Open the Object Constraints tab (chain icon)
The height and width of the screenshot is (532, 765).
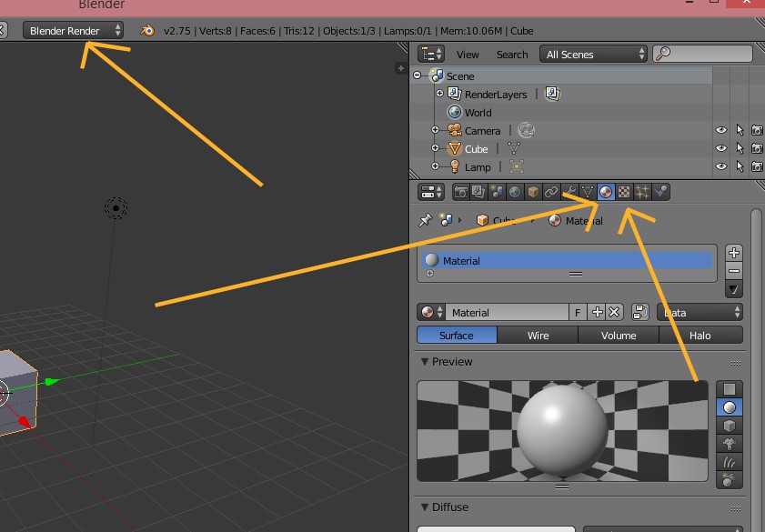click(x=551, y=192)
